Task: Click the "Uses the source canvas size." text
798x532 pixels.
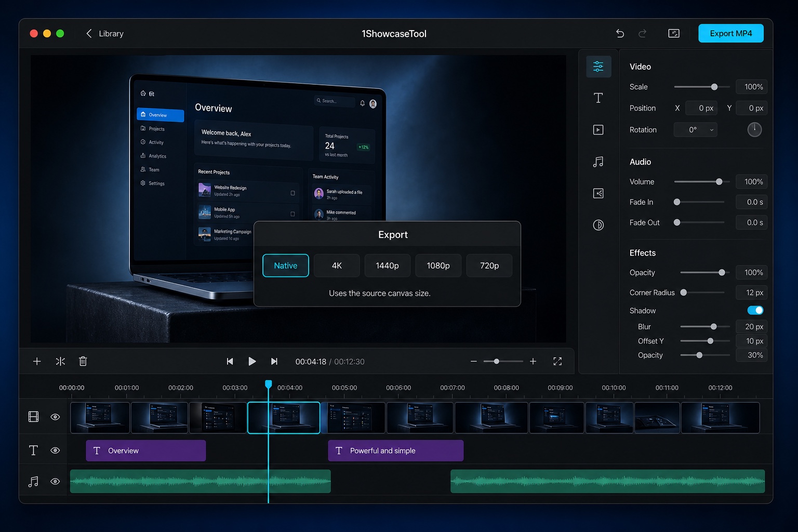Action: (380, 294)
